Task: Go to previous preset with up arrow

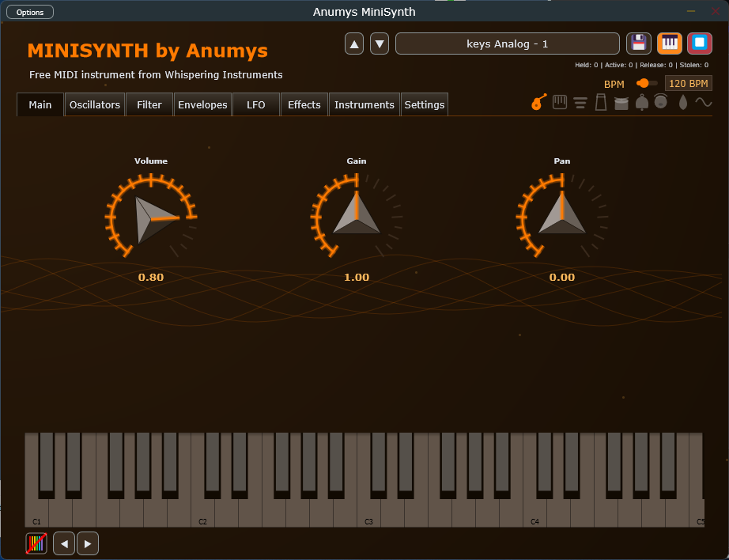Action: pos(354,44)
